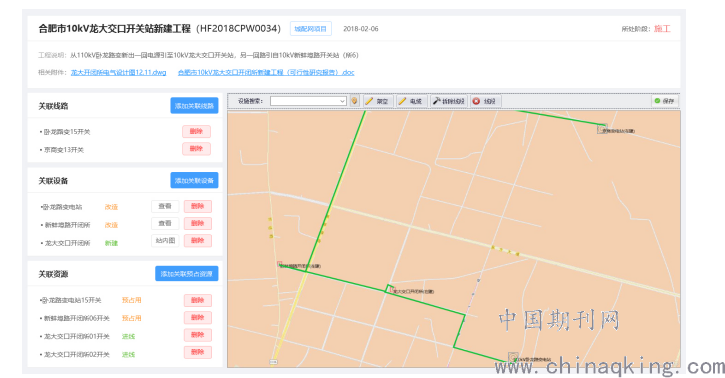Screen dimensions: 725x378
Task: Click the green 保存 save button
Action: click(x=664, y=101)
